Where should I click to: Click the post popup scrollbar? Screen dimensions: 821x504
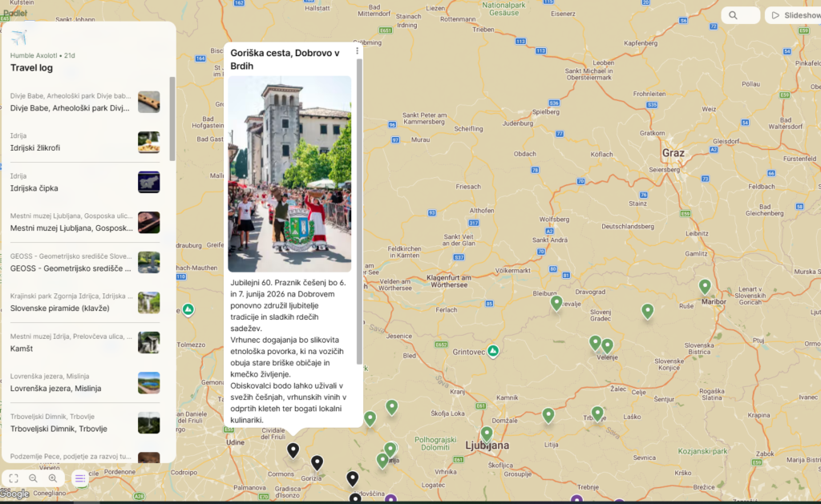point(359,212)
